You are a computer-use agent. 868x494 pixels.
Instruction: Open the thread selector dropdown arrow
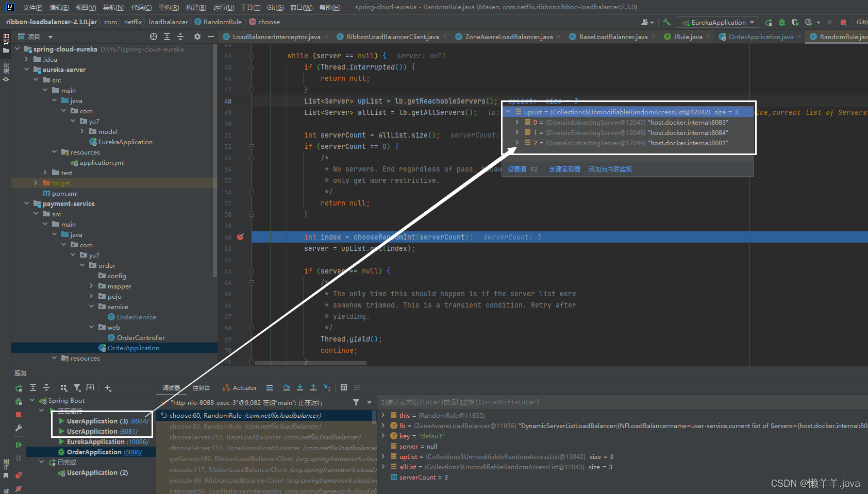pyautogui.click(x=369, y=402)
